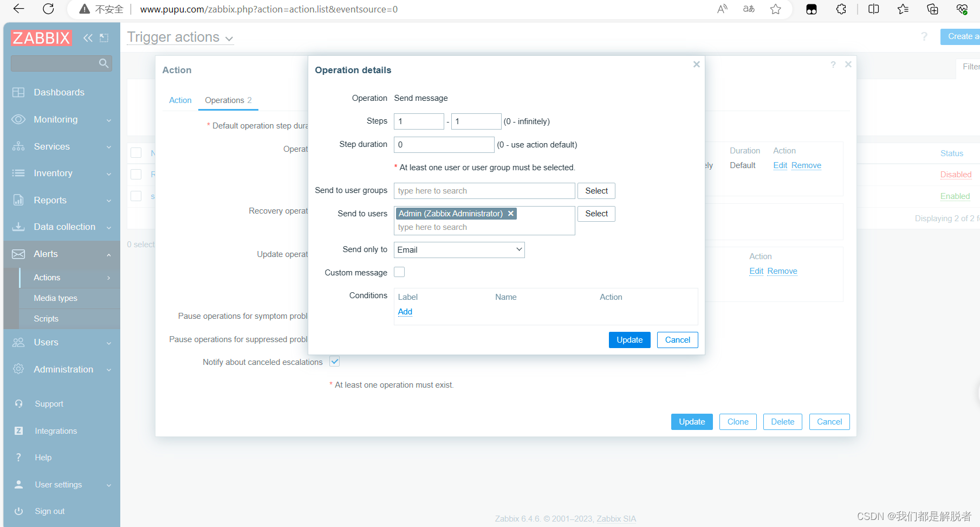Switch to the Action tab

(x=180, y=100)
